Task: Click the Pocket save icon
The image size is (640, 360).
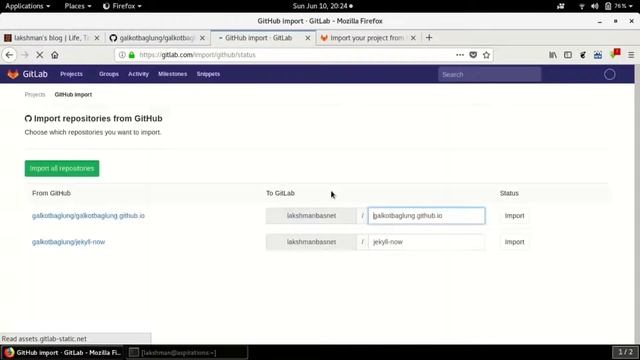Action: click(473, 55)
